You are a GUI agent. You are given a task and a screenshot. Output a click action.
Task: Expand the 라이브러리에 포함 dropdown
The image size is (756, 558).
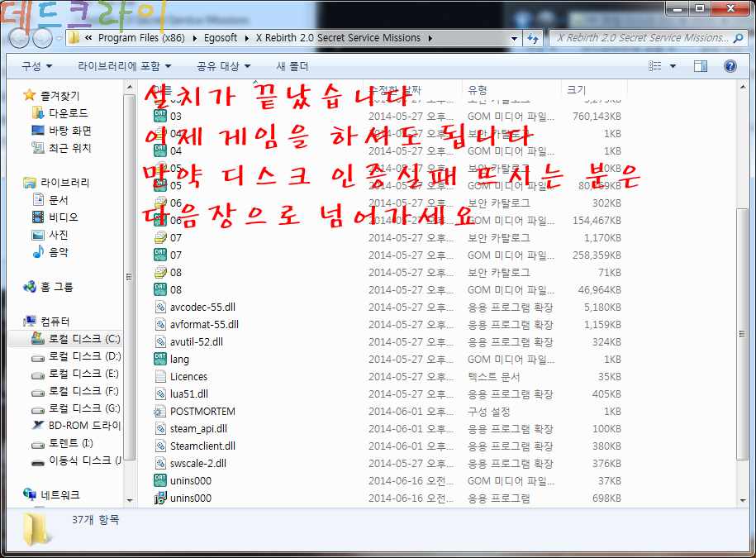[x=125, y=66]
